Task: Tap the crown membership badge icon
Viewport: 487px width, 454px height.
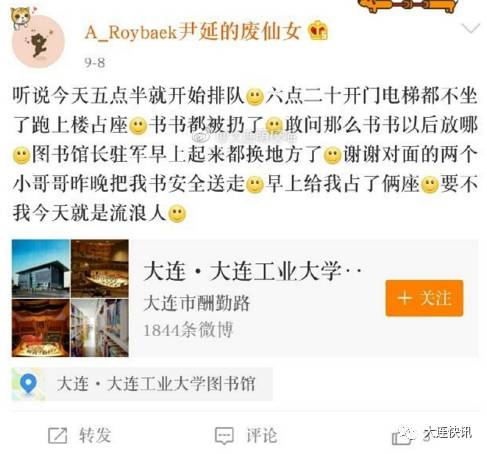Action: [x=318, y=31]
